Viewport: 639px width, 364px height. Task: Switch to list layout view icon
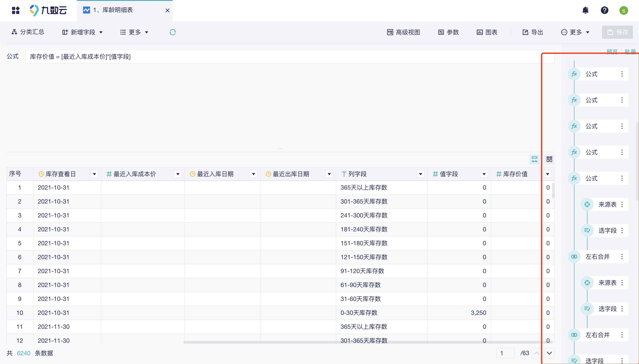pyautogui.click(x=535, y=159)
